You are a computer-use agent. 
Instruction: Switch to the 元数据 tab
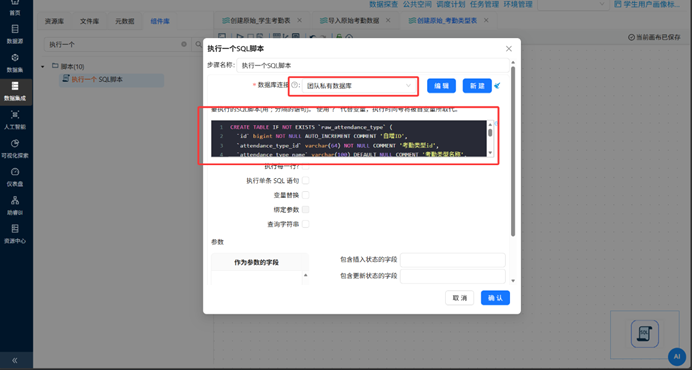124,21
